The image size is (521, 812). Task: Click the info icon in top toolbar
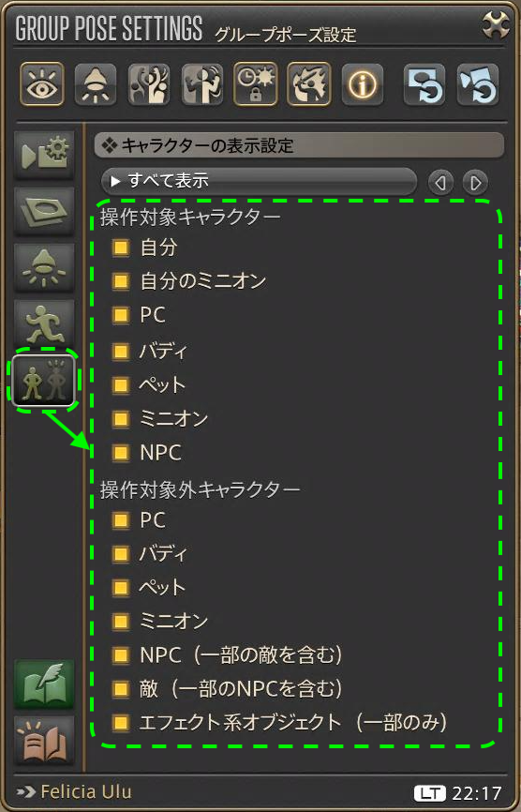tap(363, 84)
